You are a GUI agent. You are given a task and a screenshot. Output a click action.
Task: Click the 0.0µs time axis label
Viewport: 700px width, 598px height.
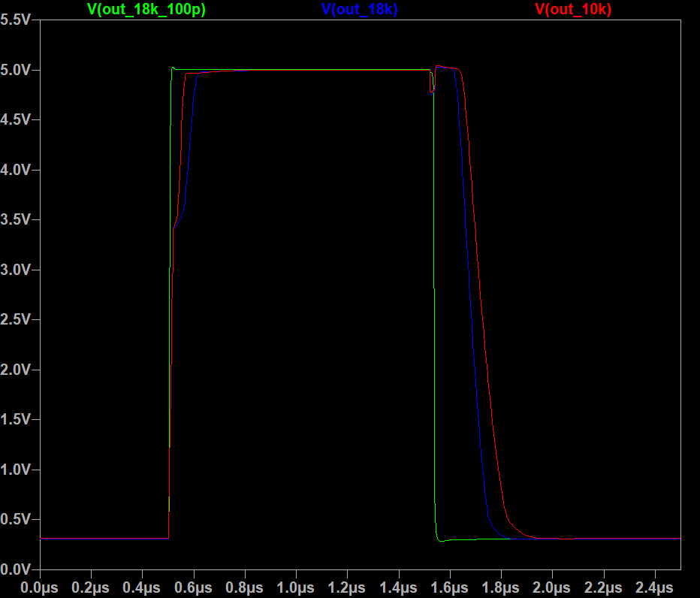39,587
